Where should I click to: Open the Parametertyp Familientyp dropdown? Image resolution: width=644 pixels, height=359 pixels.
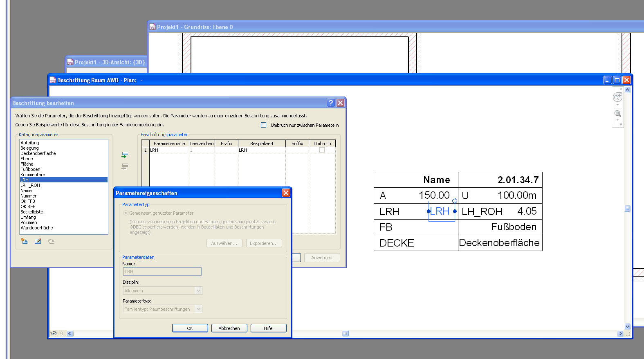pyautogui.click(x=199, y=309)
